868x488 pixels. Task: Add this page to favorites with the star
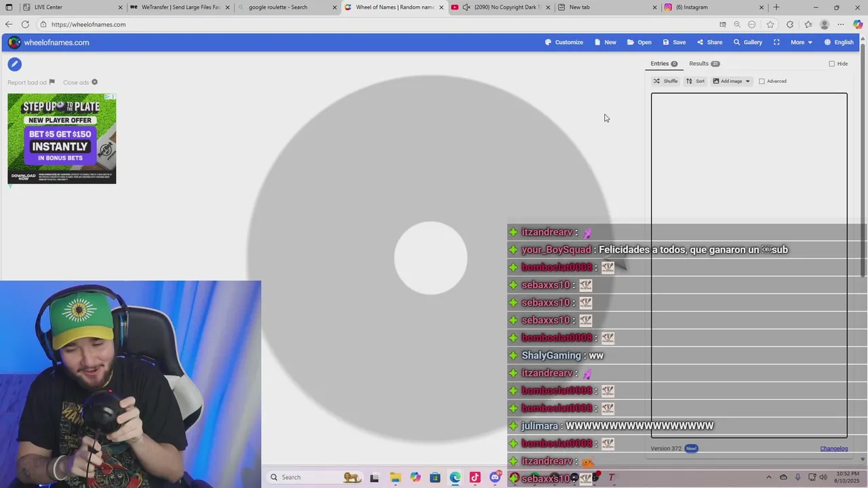[x=770, y=24]
